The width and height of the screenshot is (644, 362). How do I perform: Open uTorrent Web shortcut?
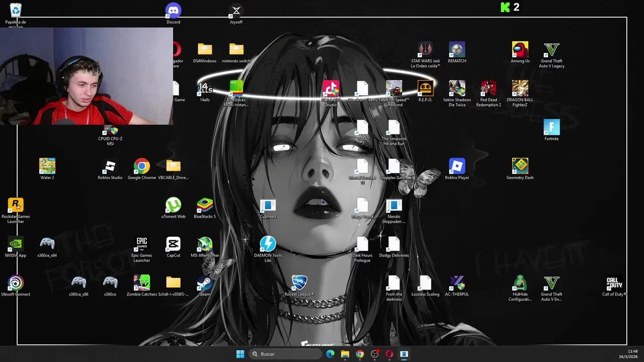173,208
